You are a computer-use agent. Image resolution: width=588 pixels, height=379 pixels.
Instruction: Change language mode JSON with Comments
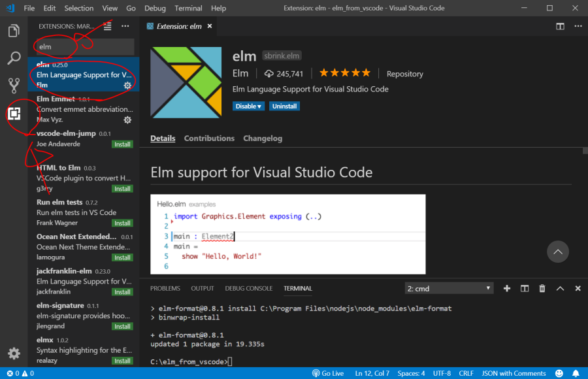pyautogui.click(x=514, y=373)
